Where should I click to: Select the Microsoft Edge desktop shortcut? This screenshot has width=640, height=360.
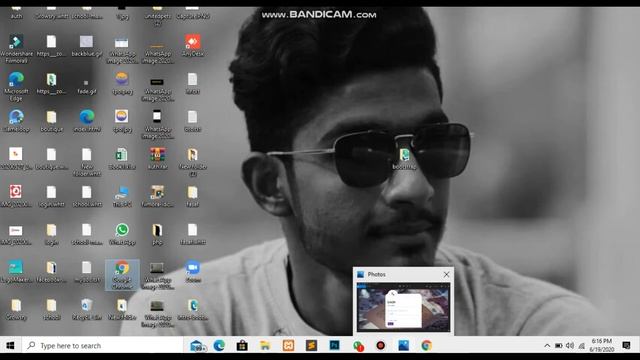(x=16, y=86)
